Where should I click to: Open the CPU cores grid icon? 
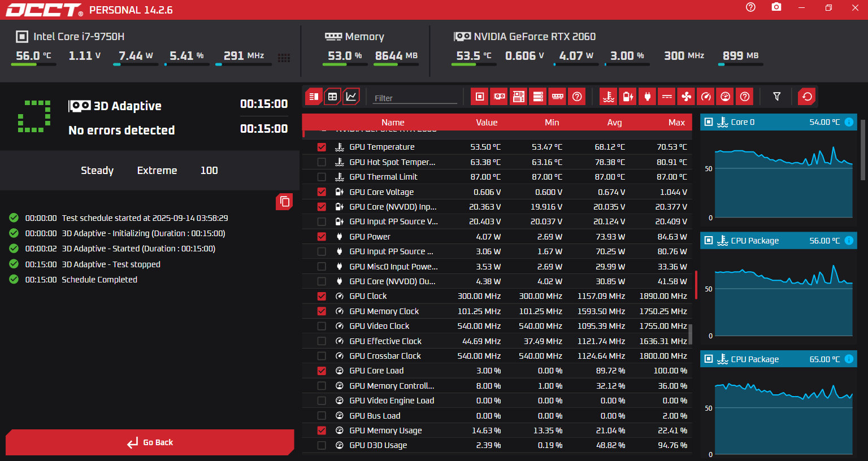point(284,58)
